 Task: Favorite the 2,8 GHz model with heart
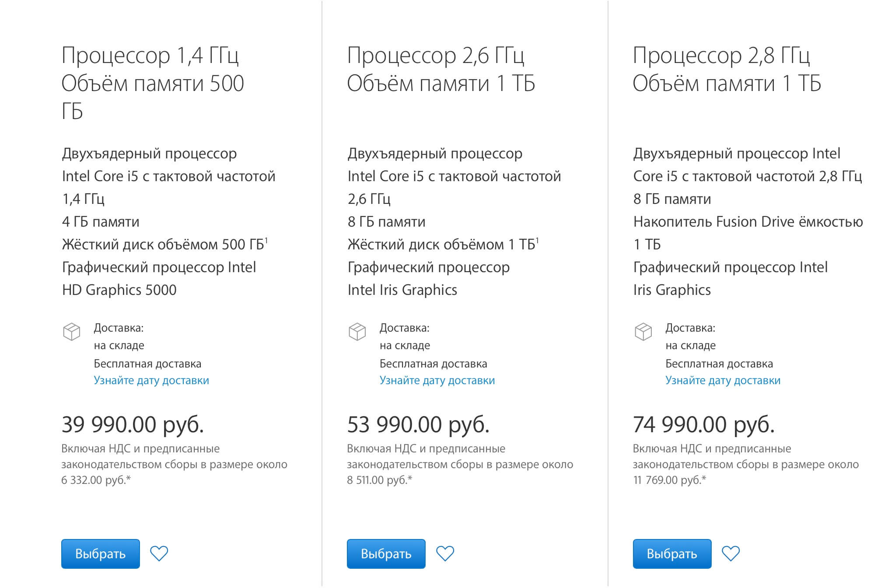[731, 553]
